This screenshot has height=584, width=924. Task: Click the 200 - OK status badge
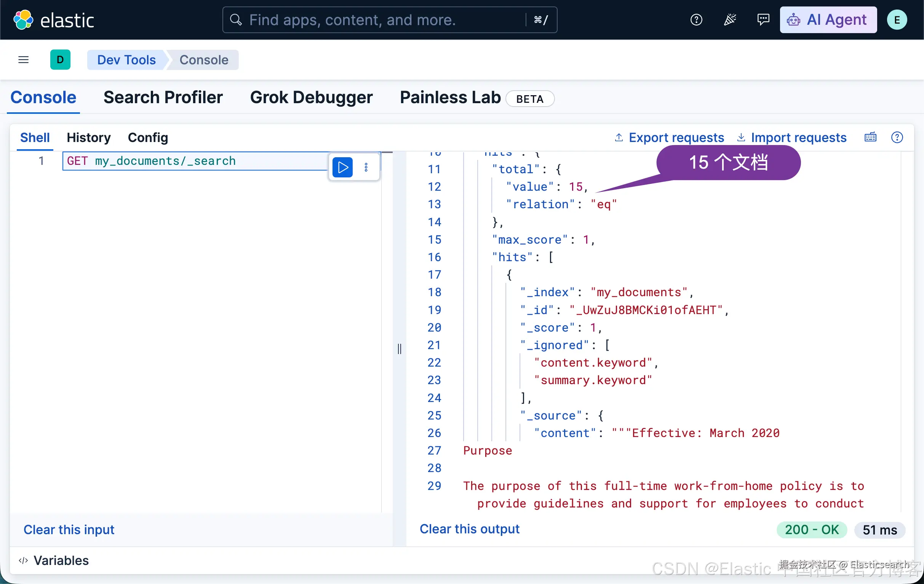812,530
